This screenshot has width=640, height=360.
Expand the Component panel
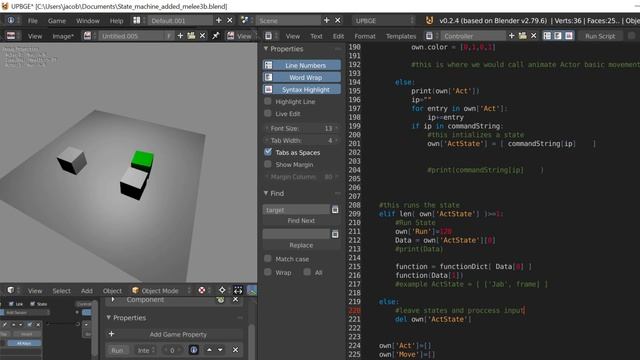click(x=113, y=300)
